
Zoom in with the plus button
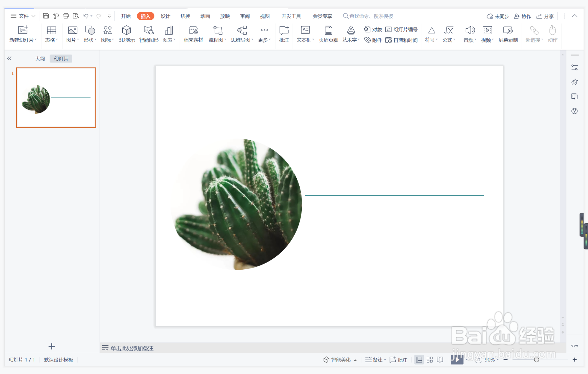(x=575, y=360)
